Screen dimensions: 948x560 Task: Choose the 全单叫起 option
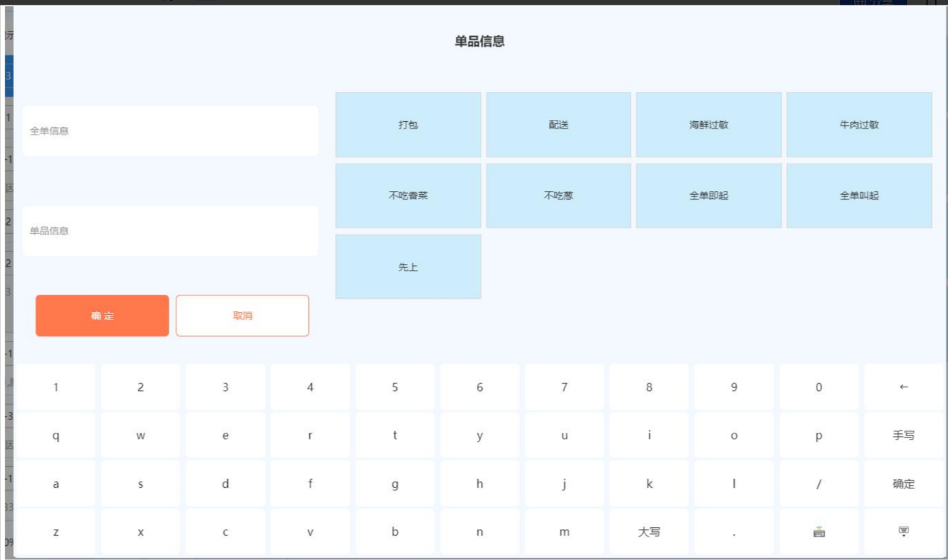point(859,196)
